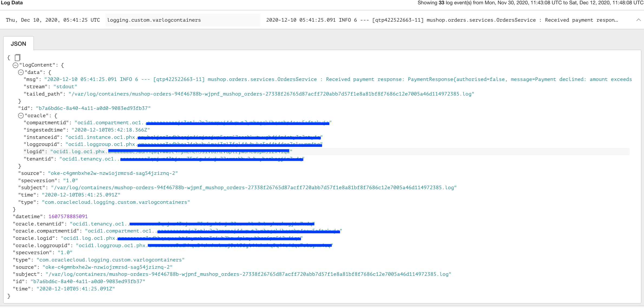Screen dimensions: 644x308
Task: Collapse the "oracle" node
Action: [21, 116]
